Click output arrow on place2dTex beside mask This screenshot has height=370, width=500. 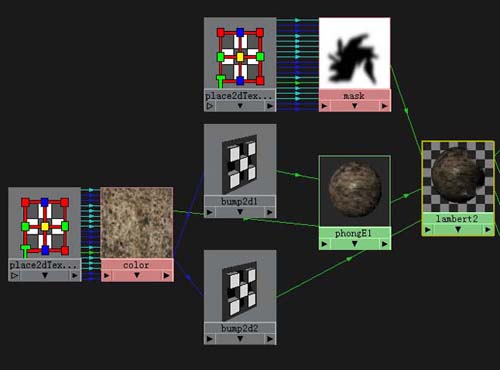pyautogui.click(x=270, y=106)
